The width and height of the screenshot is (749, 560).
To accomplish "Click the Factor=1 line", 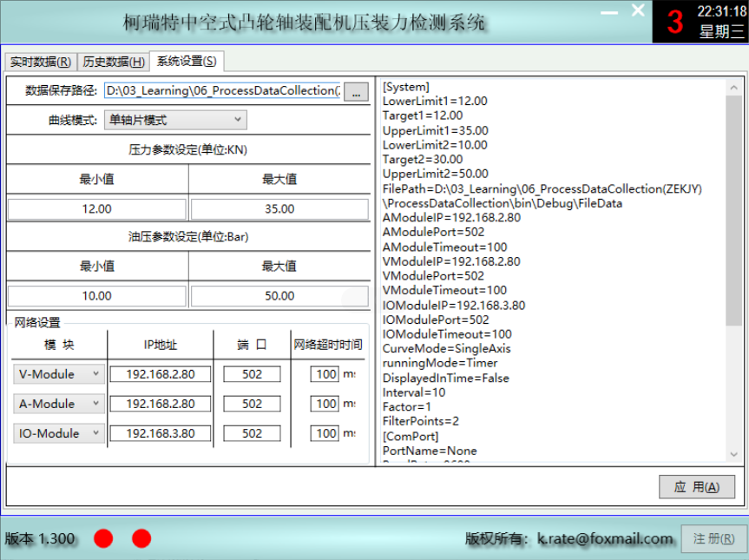I will click(406, 406).
